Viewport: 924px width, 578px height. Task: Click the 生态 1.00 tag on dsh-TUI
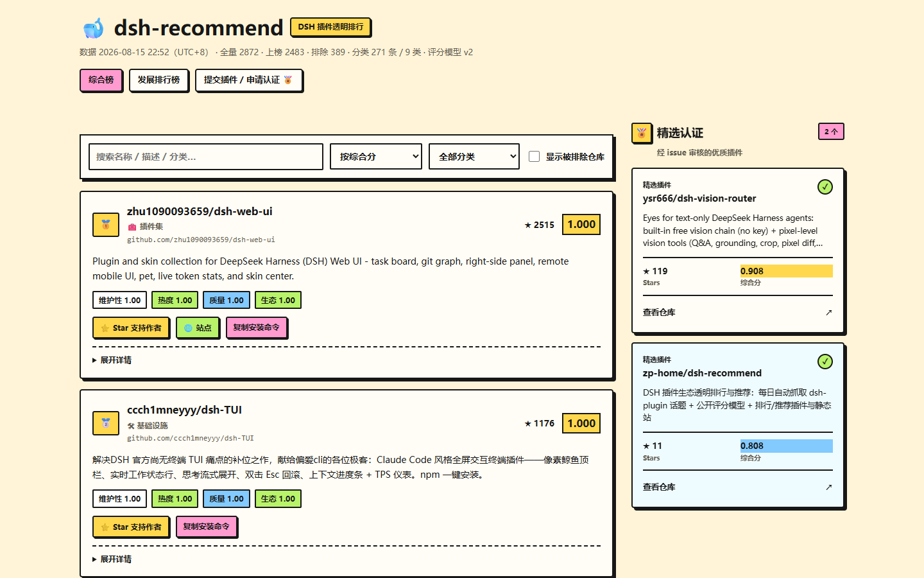pyautogui.click(x=278, y=499)
